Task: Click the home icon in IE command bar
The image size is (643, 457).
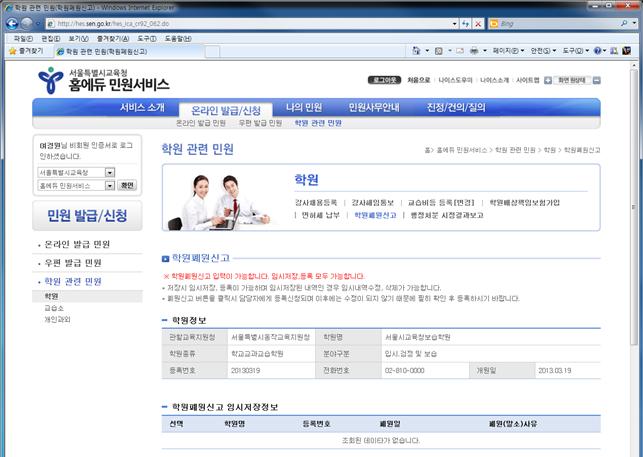Action: tap(414, 50)
